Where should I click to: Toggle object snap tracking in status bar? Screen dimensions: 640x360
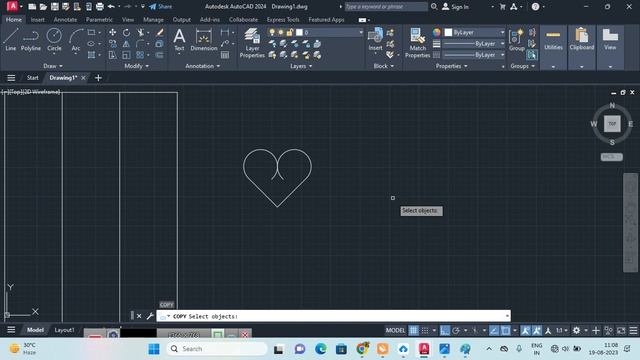[x=494, y=330]
